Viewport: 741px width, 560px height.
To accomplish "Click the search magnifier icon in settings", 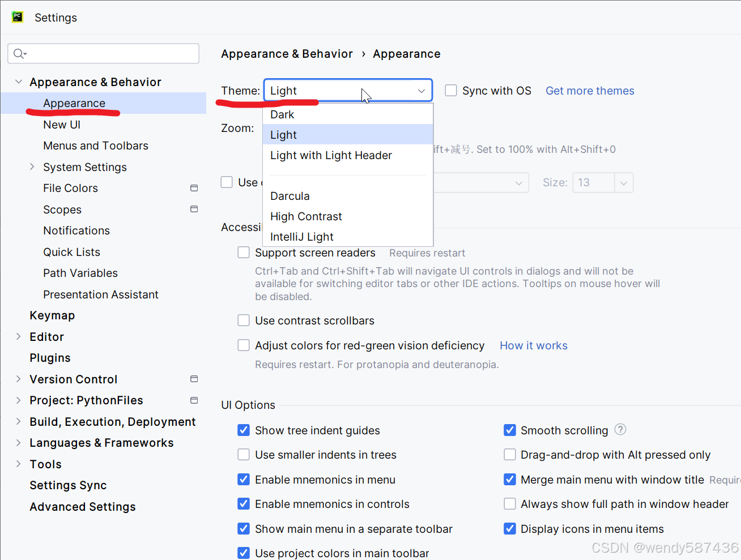I will coord(20,54).
